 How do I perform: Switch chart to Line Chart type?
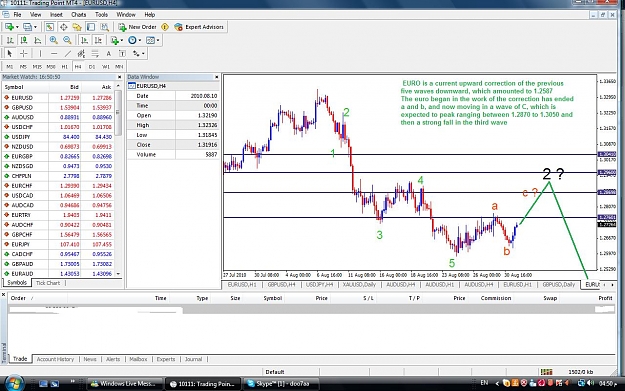tap(37, 40)
